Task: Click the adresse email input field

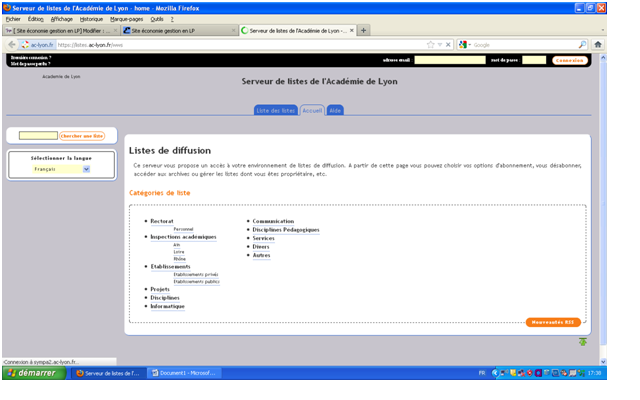Action: click(450, 60)
